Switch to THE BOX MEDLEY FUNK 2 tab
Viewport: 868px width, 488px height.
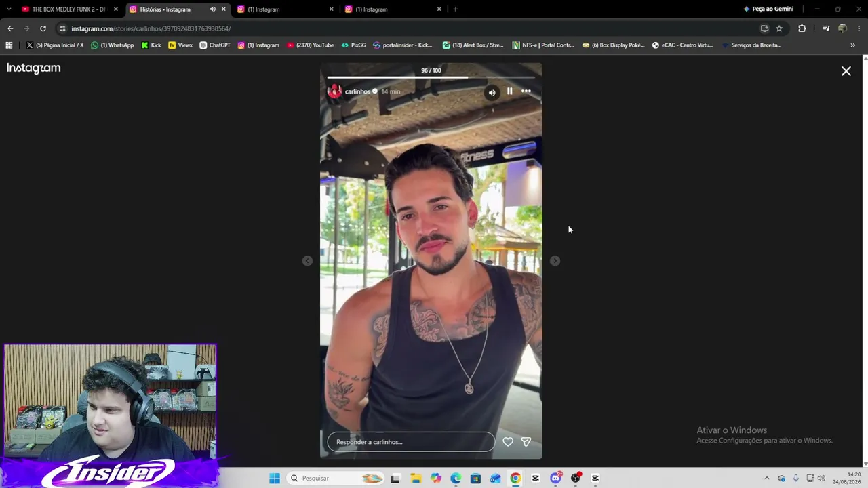(x=68, y=9)
